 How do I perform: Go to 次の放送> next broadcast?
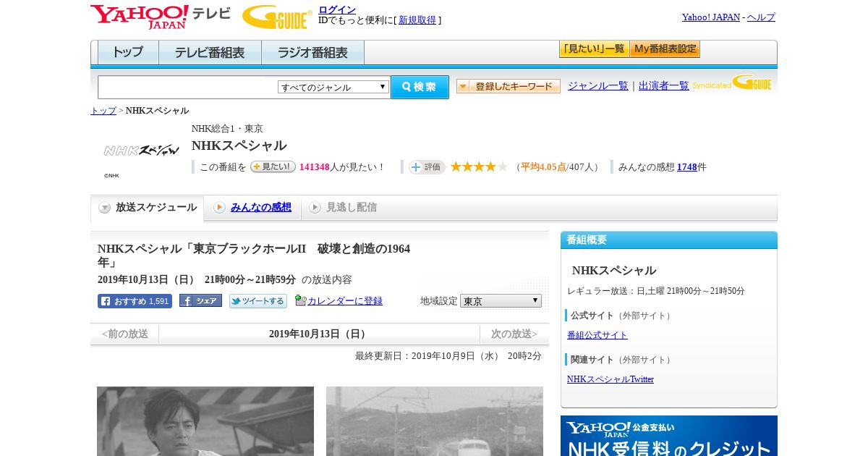(x=514, y=334)
